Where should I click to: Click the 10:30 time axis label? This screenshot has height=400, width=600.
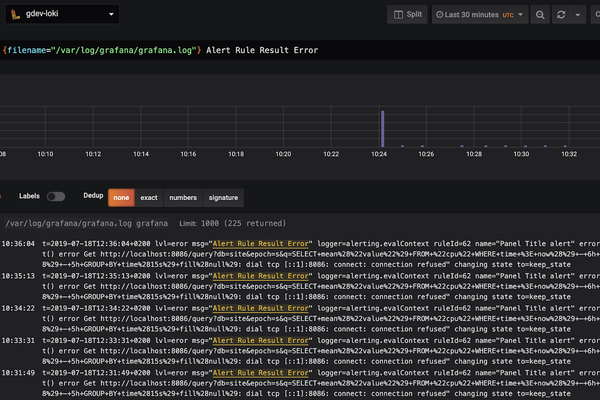[521, 154]
